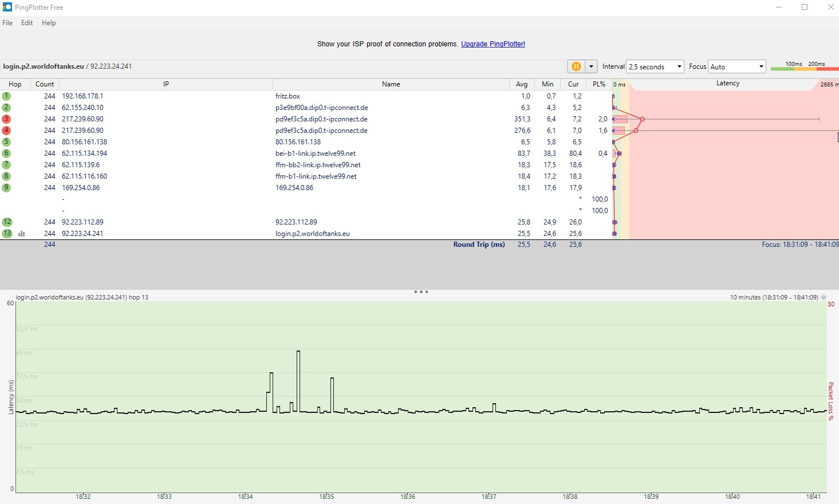The image size is (839, 504).
Task: Click the Min column header
Action: [547, 84]
